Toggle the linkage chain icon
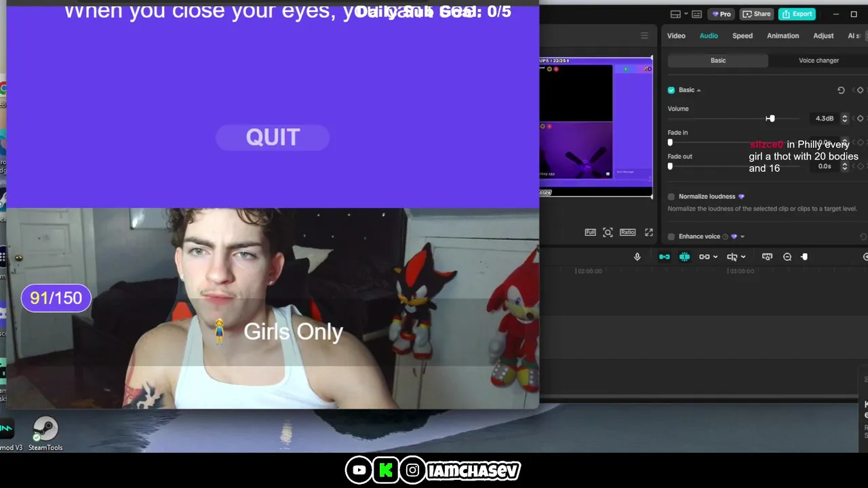This screenshot has width=868, height=488. coord(705,257)
